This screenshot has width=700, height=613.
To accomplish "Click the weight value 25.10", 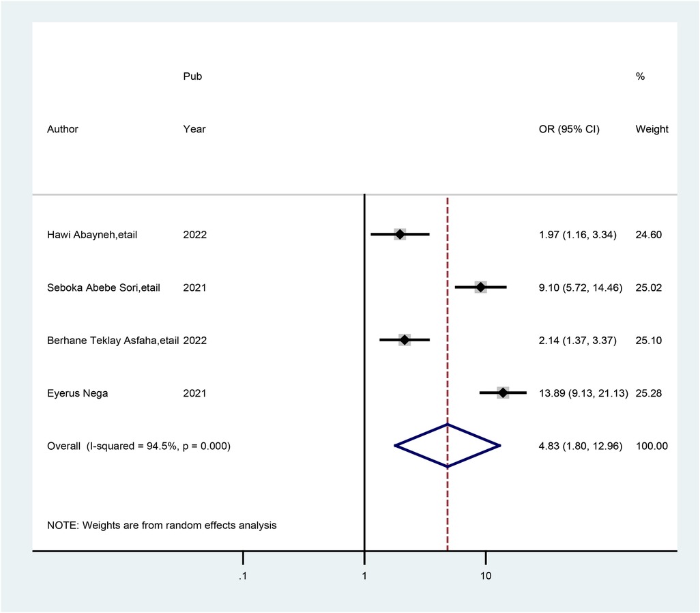I will pos(649,341).
